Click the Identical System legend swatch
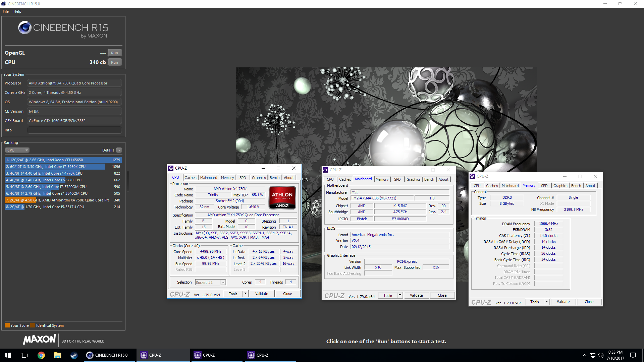Screen dimensions: 644x362 (x=33, y=325)
